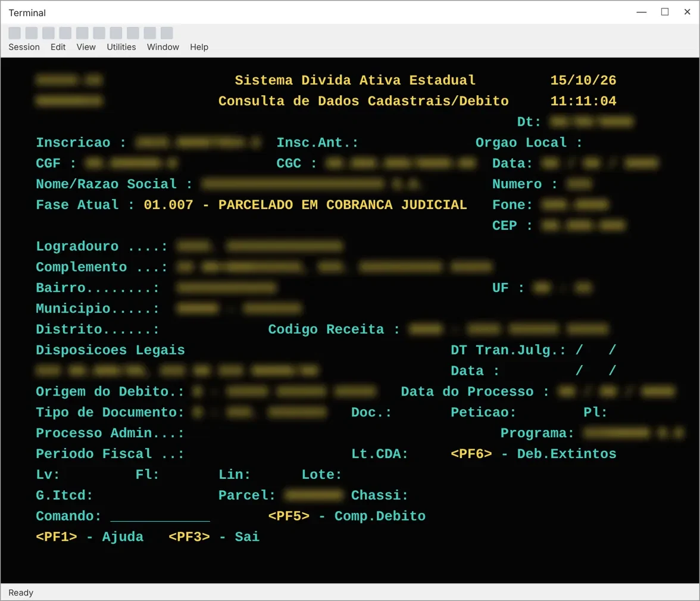The height and width of the screenshot is (601, 700).
Task: Close the Terminal window
Action: [x=687, y=12]
